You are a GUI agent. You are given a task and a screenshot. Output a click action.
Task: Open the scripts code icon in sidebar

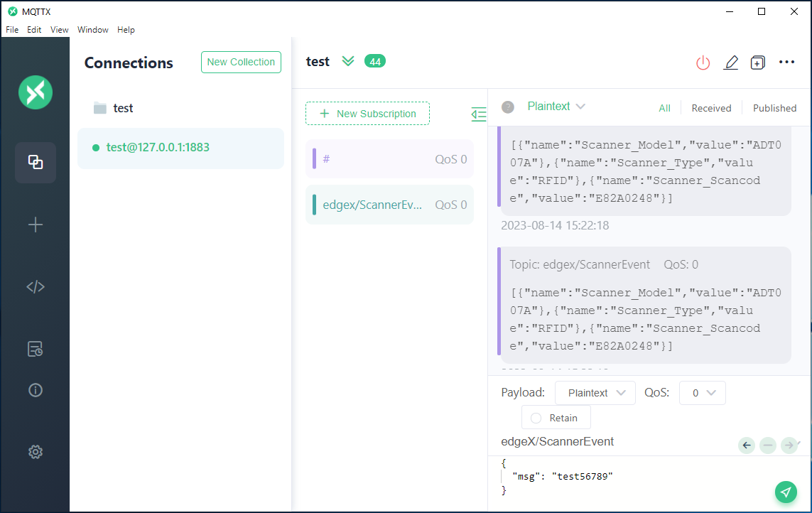pos(36,287)
